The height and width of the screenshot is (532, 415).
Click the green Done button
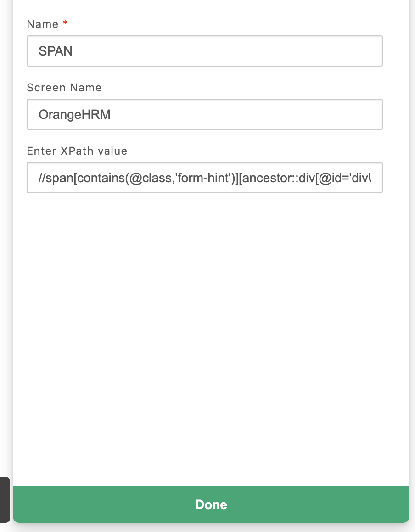point(211,504)
